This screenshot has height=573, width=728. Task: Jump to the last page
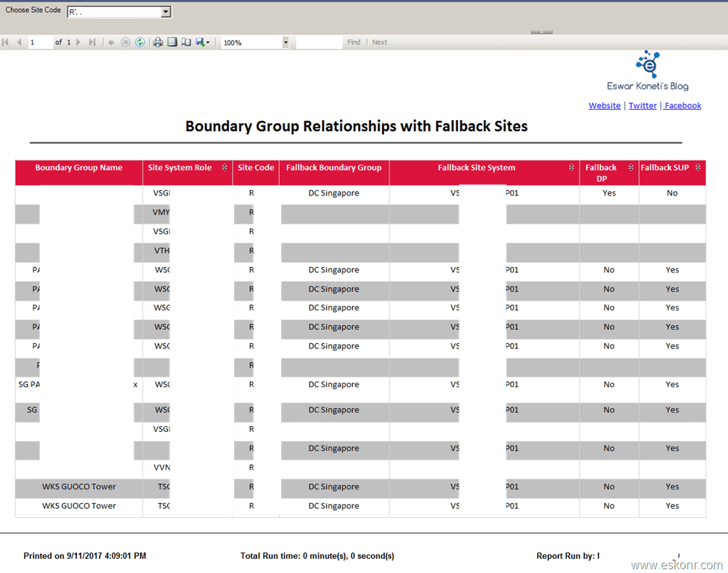pos(92,42)
